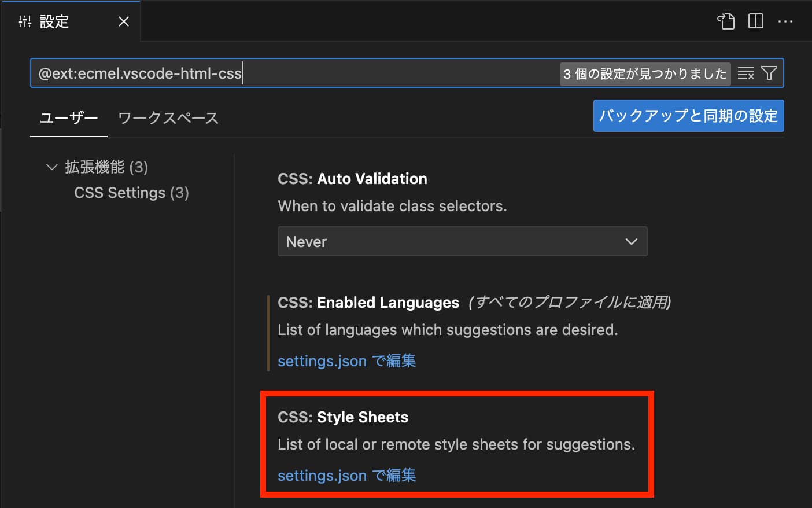Edit Style Sheets in settings.json link
The width and height of the screenshot is (812, 508).
click(x=346, y=476)
